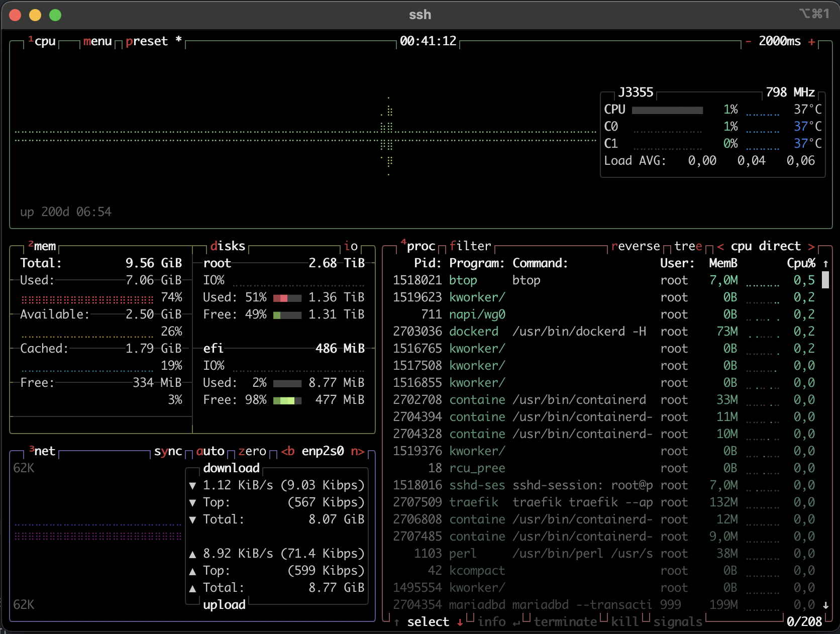Toggle the cpu box label
The image size is (840, 634).
pos(42,41)
